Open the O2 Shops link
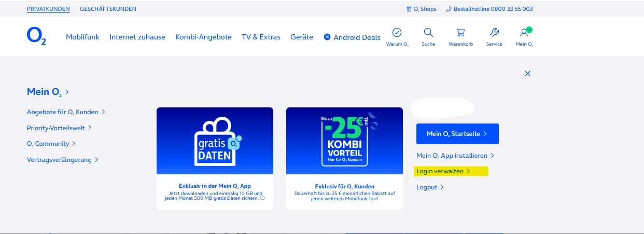 pyautogui.click(x=421, y=9)
